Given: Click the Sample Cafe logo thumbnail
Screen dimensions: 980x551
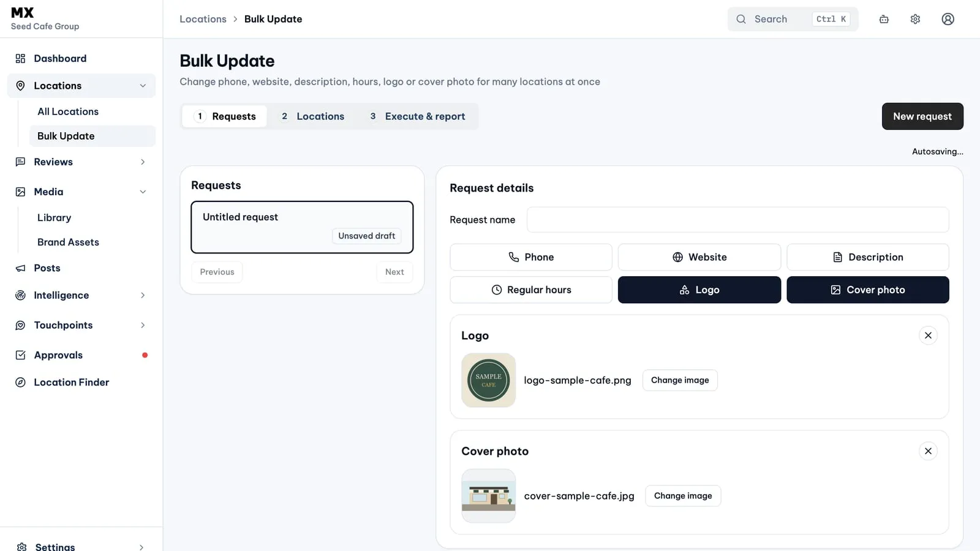Looking at the screenshot, I should click(x=488, y=380).
